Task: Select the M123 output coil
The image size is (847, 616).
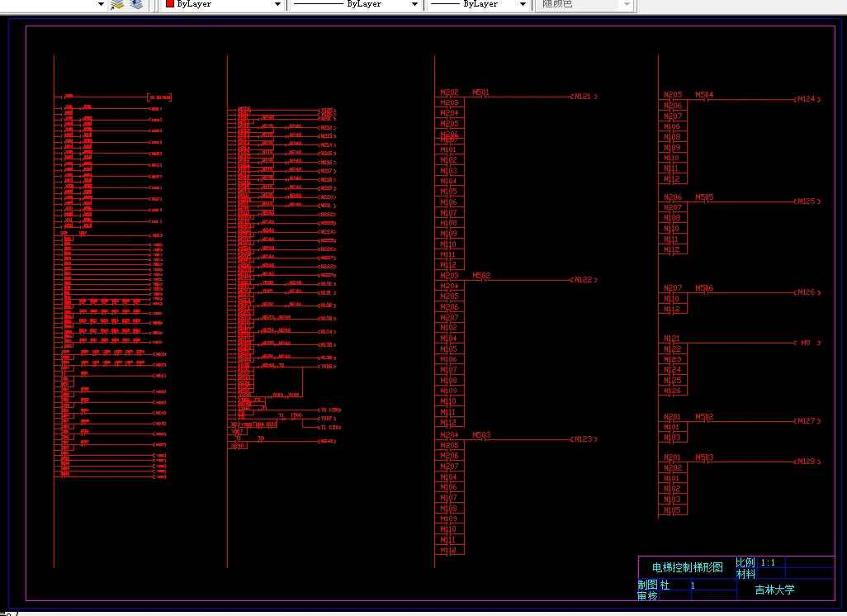Action: tap(584, 438)
